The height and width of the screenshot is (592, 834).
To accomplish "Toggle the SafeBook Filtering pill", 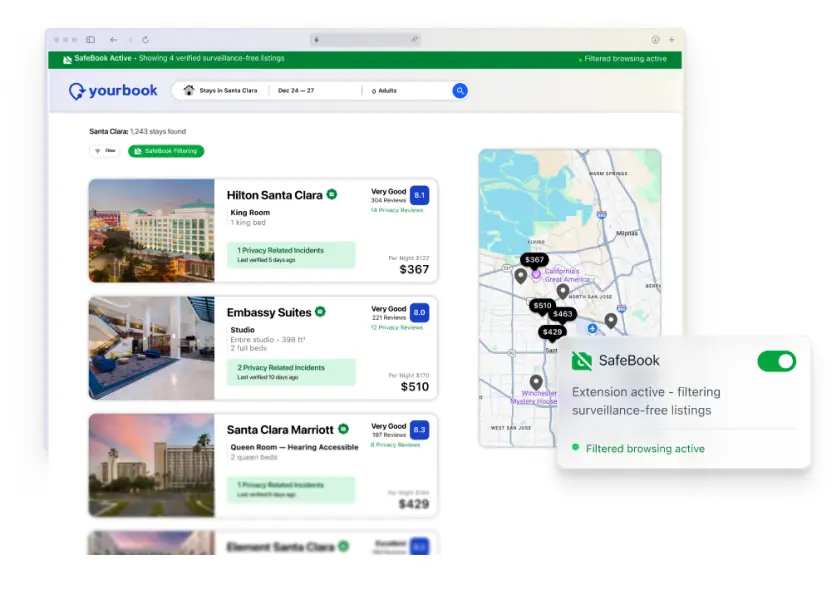I will click(166, 151).
